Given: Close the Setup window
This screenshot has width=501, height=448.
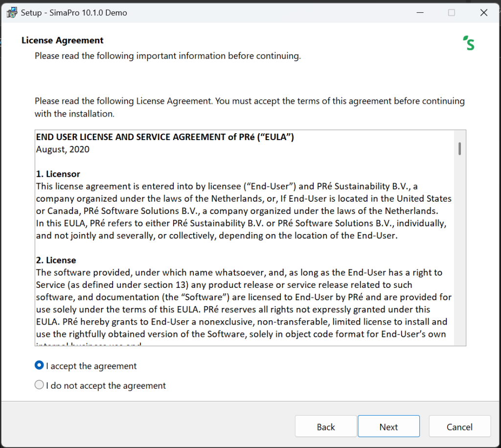Looking at the screenshot, I should click(x=484, y=12).
